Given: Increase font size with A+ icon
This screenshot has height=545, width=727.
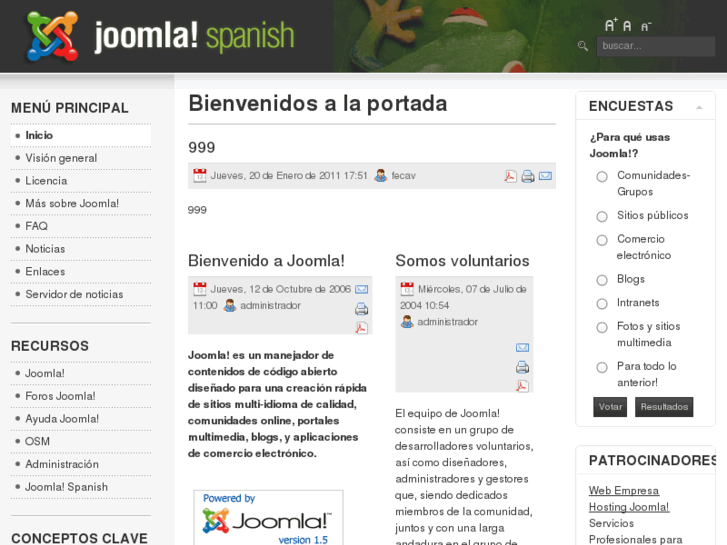Looking at the screenshot, I should [x=611, y=25].
